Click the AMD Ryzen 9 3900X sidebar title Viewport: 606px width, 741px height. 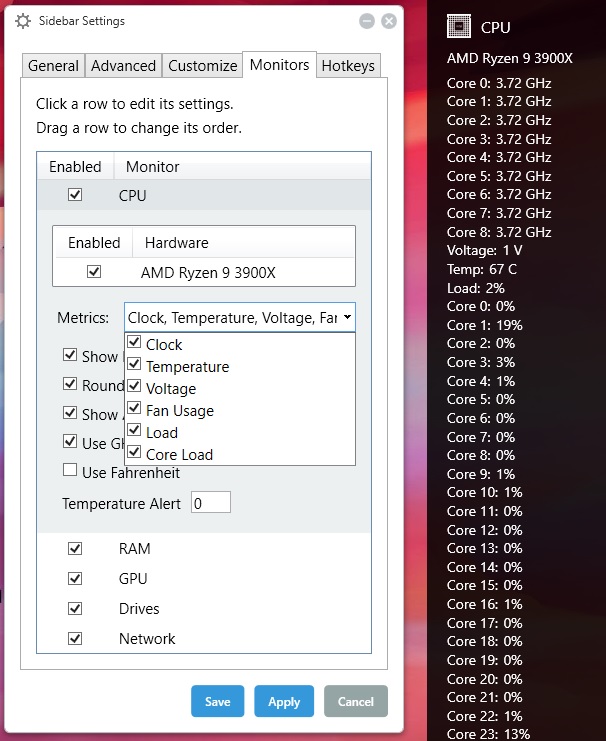point(510,58)
